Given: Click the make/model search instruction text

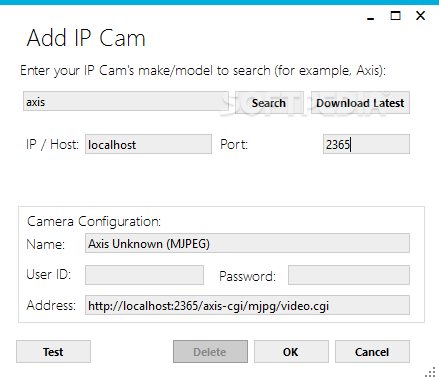Looking at the screenshot, I should (203, 71).
